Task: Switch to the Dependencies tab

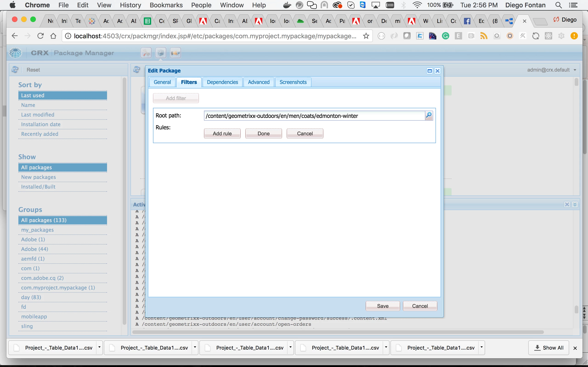Action: coord(222,82)
